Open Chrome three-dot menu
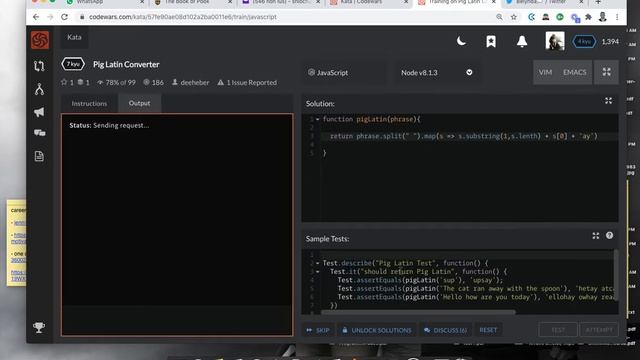This screenshot has width=640, height=360. [617, 17]
